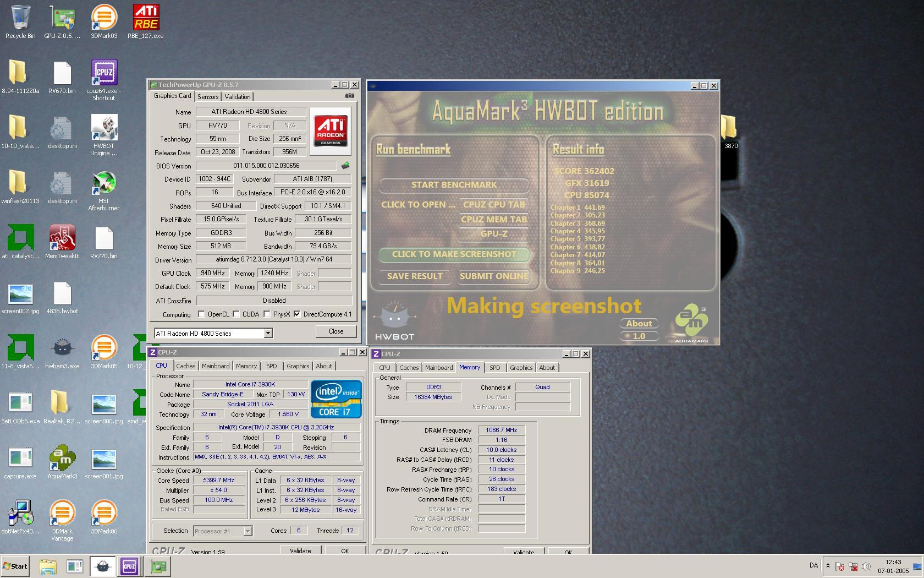This screenshot has height=578, width=924.
Task: Open the AquaMark3 desktop shortcut
Action: (x=62, y=462)
